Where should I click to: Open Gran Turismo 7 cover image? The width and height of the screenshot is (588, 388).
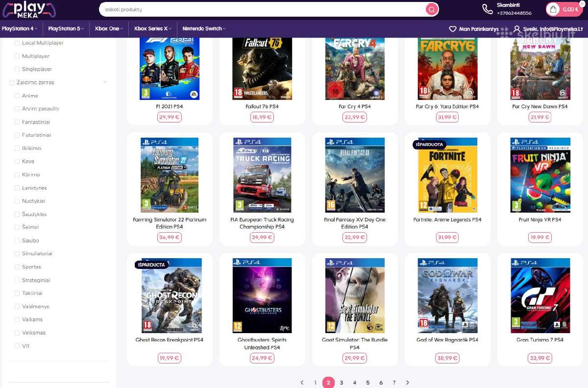pyautogui.click(x=540, y=295)
